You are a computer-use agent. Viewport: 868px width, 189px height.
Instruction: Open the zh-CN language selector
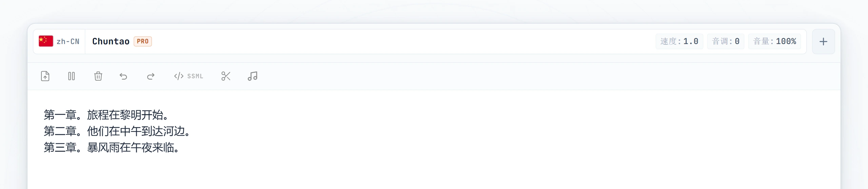(59, 41)
